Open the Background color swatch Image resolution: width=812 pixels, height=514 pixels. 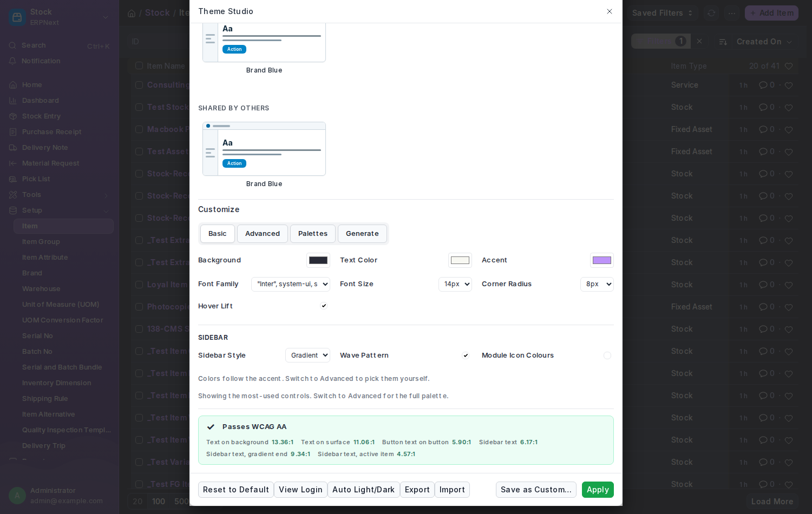[x=318, y=260]
